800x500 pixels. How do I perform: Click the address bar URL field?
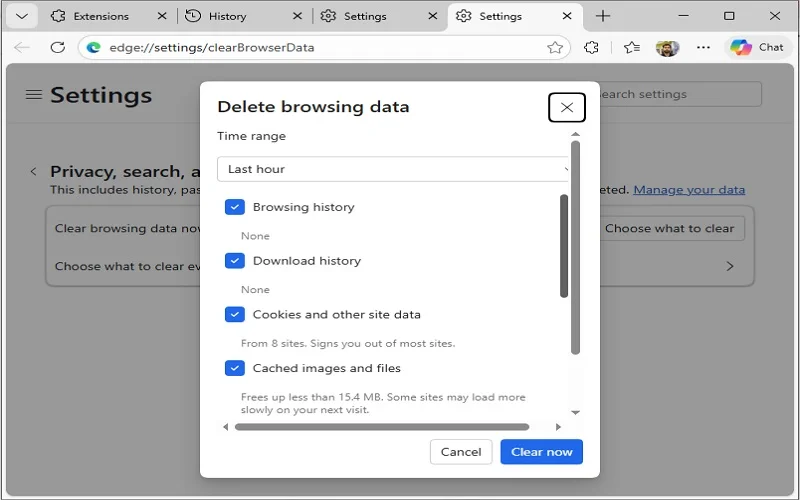(x=324, y=47)
